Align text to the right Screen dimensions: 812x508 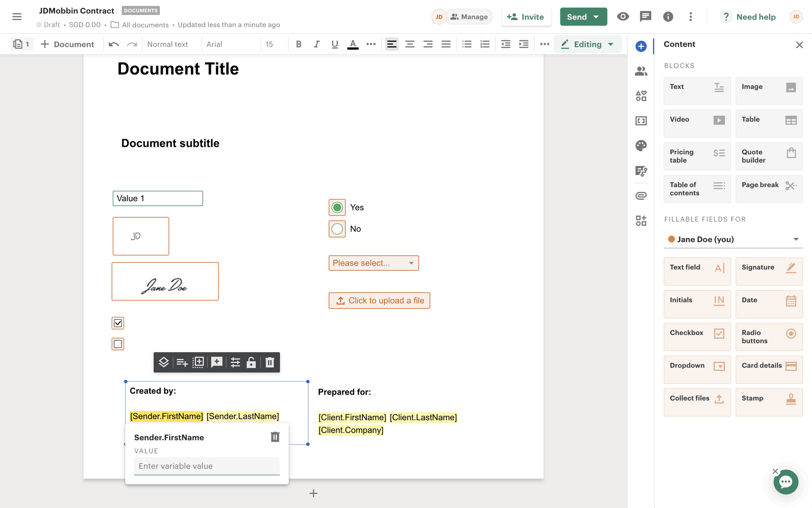428,44
